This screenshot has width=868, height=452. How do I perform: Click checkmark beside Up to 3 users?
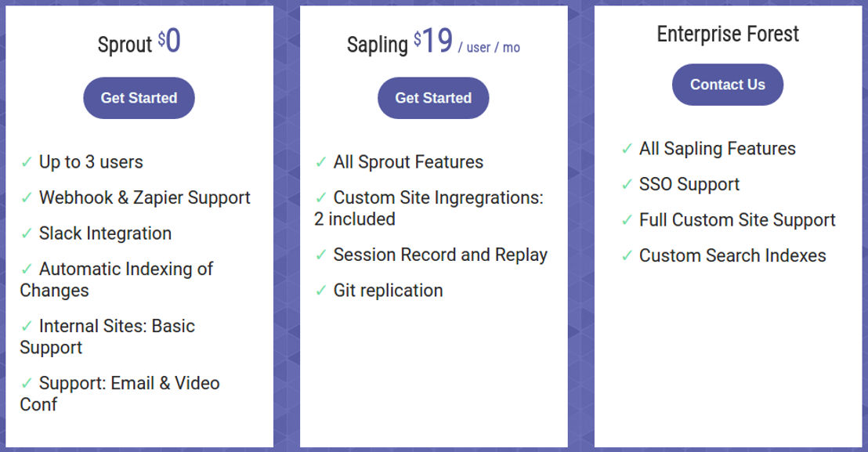[27, 162]
